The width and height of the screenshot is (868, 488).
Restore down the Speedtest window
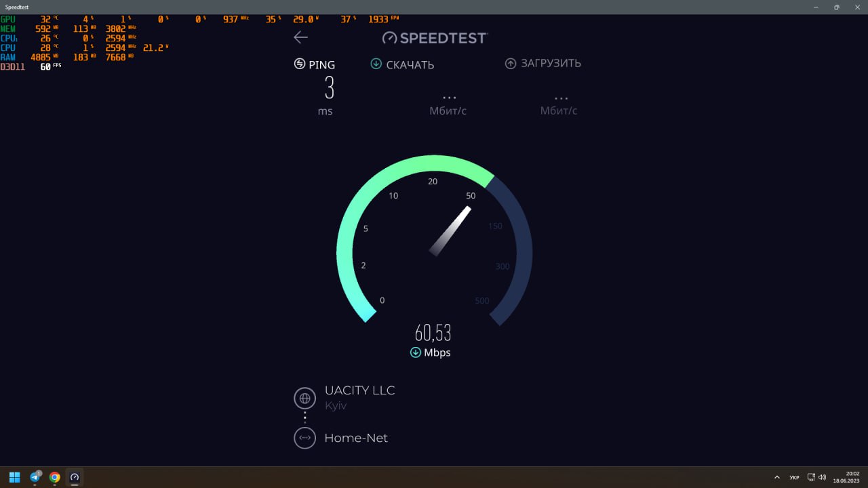pos(837,7)
